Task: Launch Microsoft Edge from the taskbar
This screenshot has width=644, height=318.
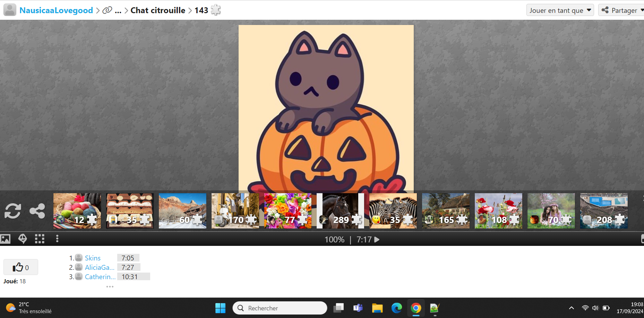Action: coord(397,308)
